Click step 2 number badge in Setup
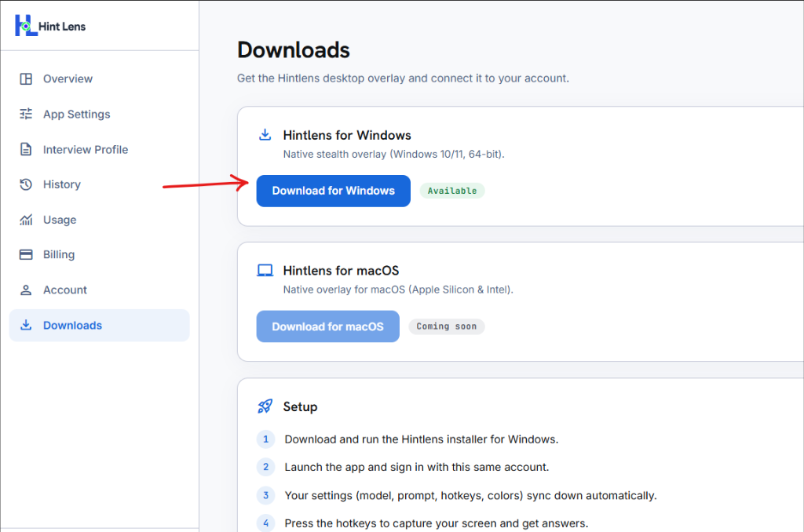The width and height of the screenshot is (804, 532). (x=265, y=467)
